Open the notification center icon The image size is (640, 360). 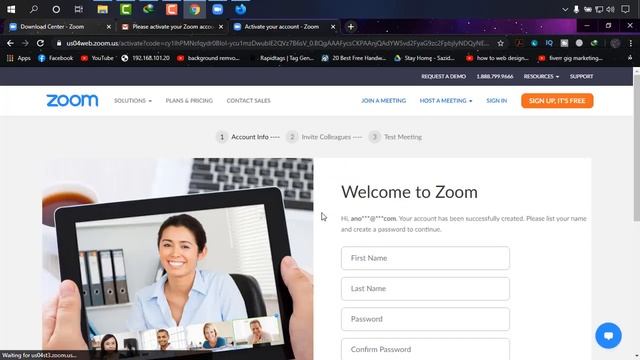click(625, 9)
